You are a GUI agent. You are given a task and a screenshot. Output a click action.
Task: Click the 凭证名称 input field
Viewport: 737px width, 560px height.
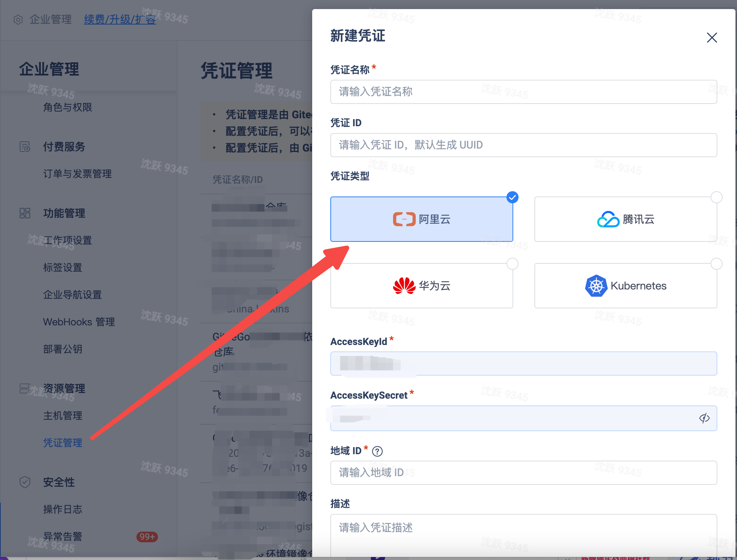(523, 92)
